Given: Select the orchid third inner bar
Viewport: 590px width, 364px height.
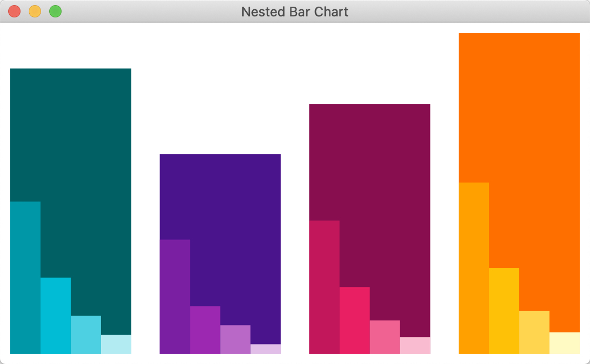Looking at the screenshot, I should tap(235, 339).
